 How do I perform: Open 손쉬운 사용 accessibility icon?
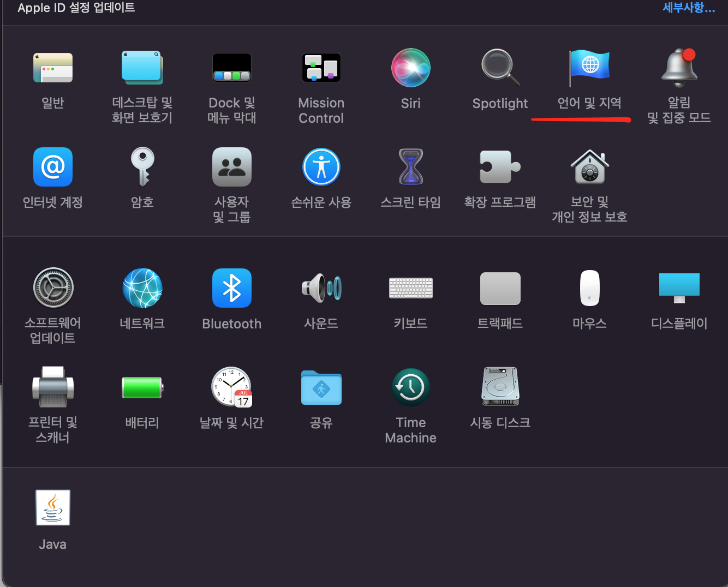321,167
